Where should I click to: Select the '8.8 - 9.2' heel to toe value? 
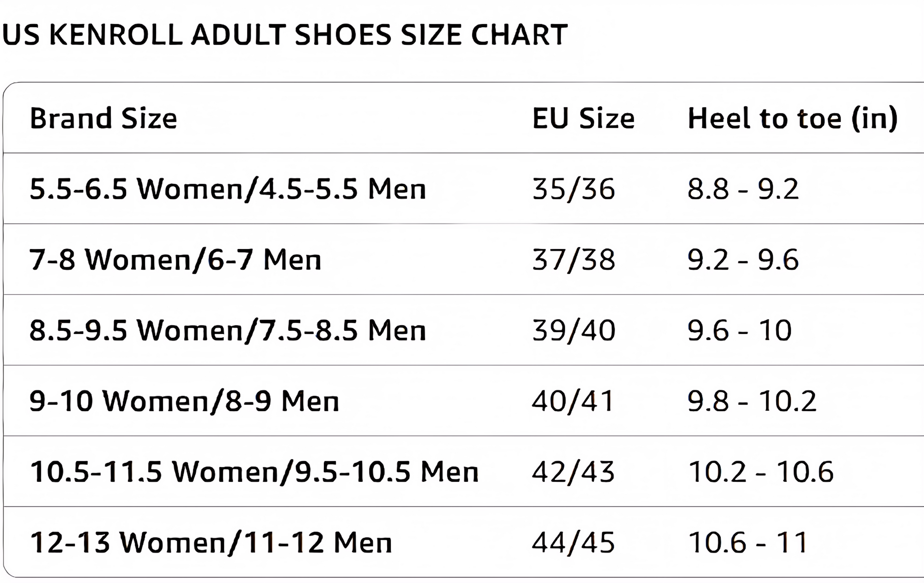coord(743,189)
